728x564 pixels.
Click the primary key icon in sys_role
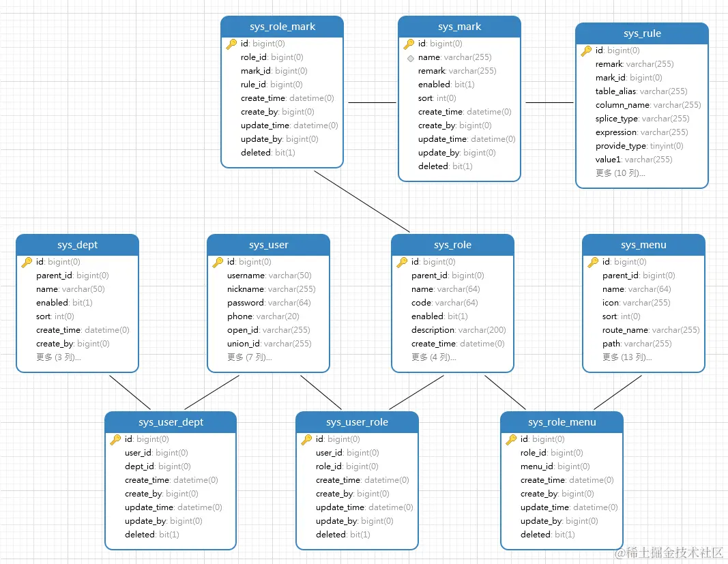[402, 263]
